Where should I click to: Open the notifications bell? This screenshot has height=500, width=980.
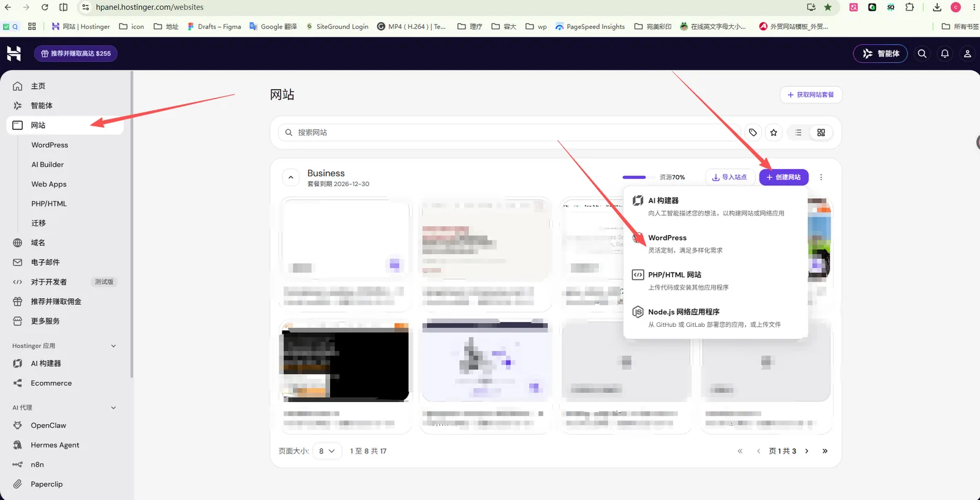coord(944,54)
